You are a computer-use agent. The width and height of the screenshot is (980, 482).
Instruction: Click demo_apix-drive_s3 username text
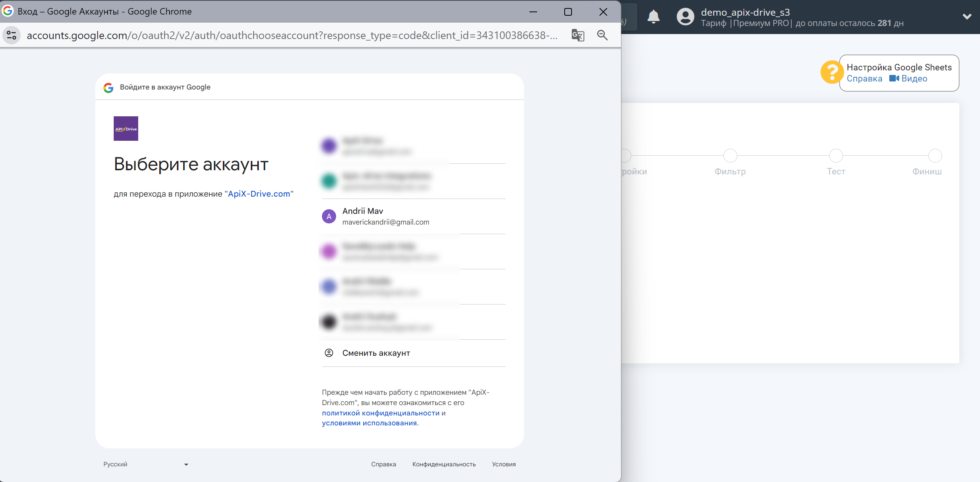click(x=745, y=12)
